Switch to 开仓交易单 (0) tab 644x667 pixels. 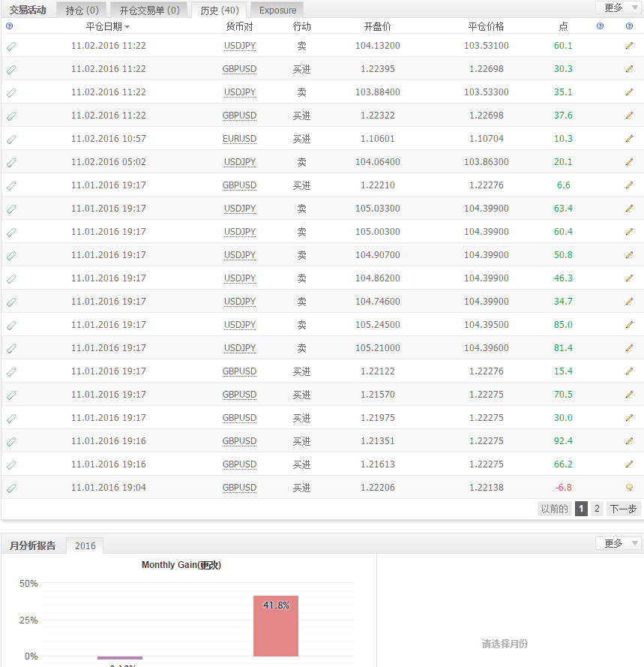coord(149,10)
